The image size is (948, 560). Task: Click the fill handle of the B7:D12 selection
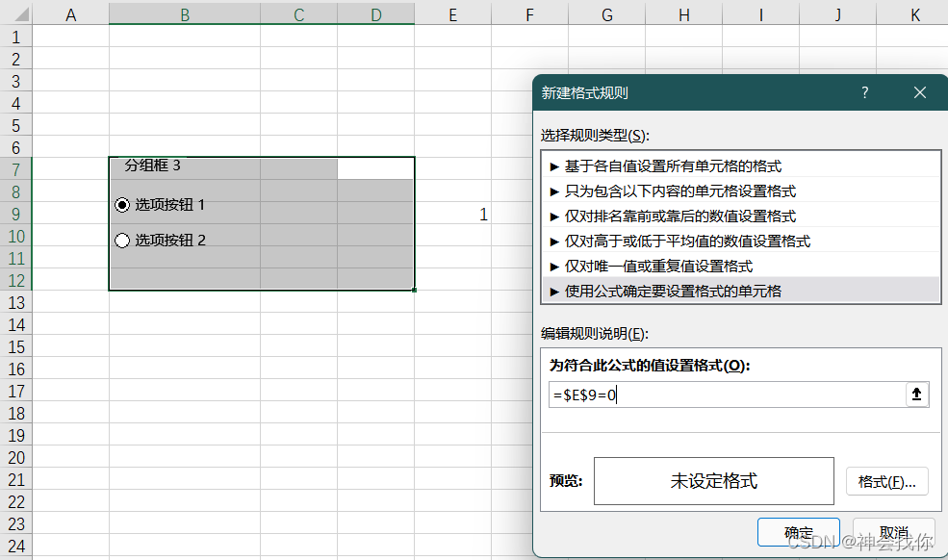click(414, 291)
